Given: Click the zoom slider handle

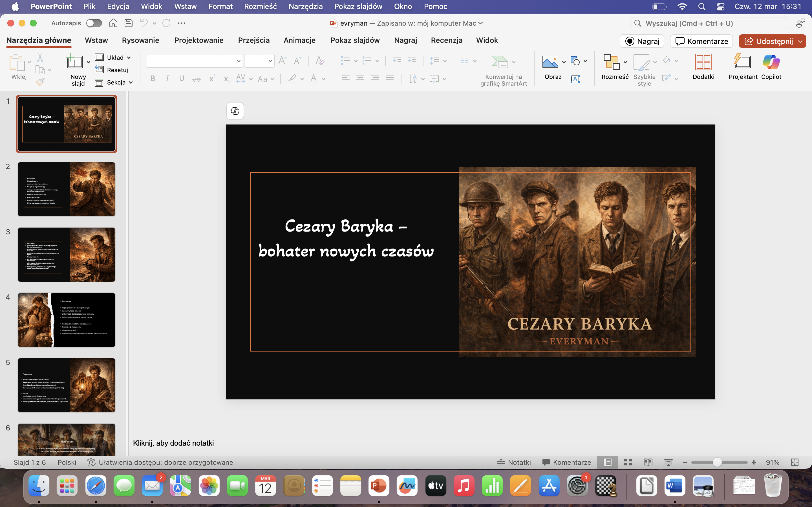Looking at the screenshot, I should coord(717,462).
